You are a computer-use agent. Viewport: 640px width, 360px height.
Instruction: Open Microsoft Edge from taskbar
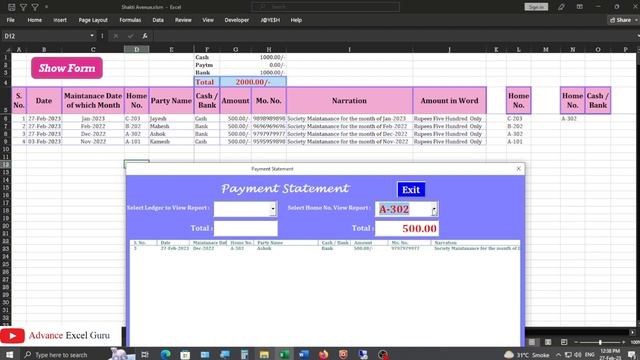click(x=165, y=355)
